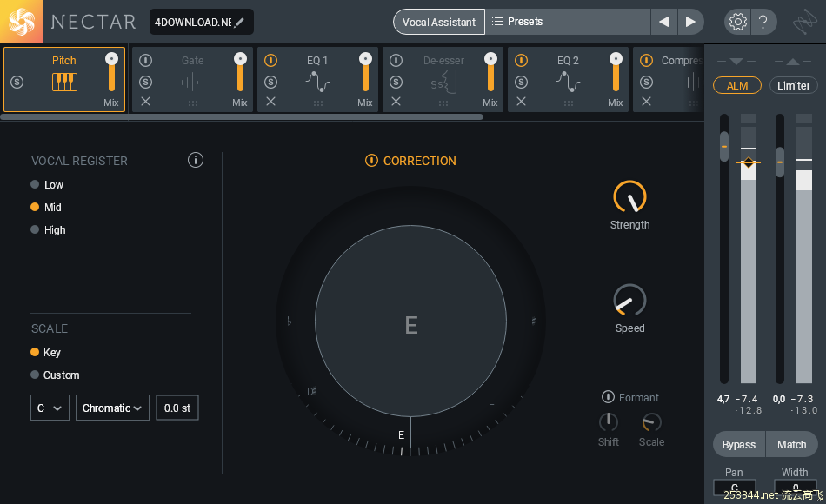Viewport: 826px width, 504px height.
Task: Select Mid vocal register
Action: point(46,207)
